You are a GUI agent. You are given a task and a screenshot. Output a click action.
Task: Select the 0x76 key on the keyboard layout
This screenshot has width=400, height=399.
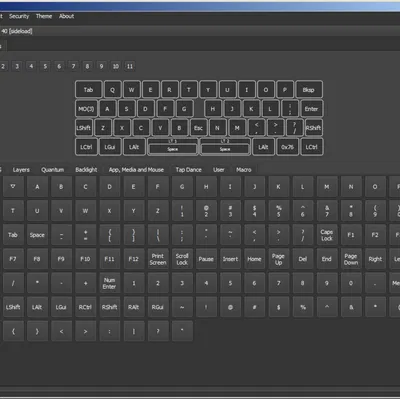coord(287,147)
